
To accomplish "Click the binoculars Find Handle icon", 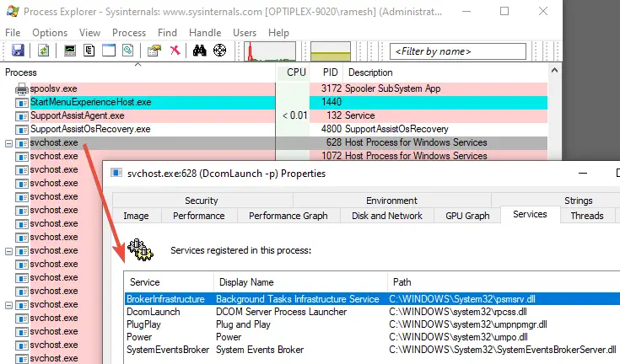I will [199, 51].
